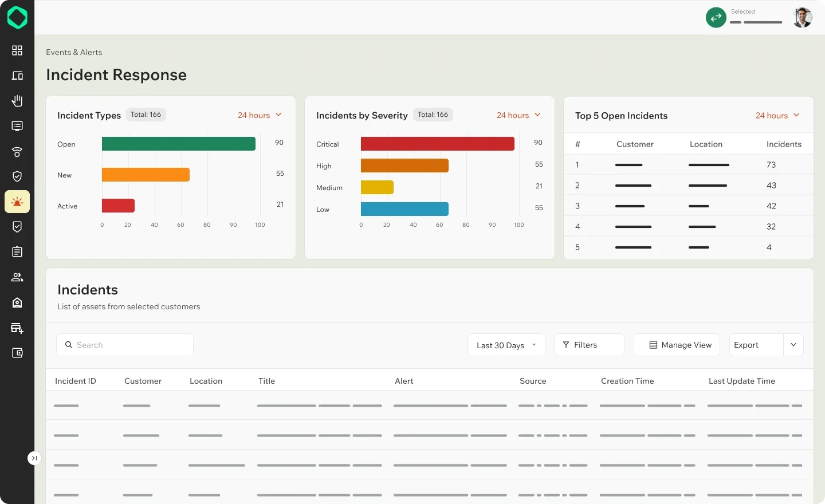Click the dark orange High severity bar
The height and width of the screenshot is (504, 825).
tap(404, 166)
